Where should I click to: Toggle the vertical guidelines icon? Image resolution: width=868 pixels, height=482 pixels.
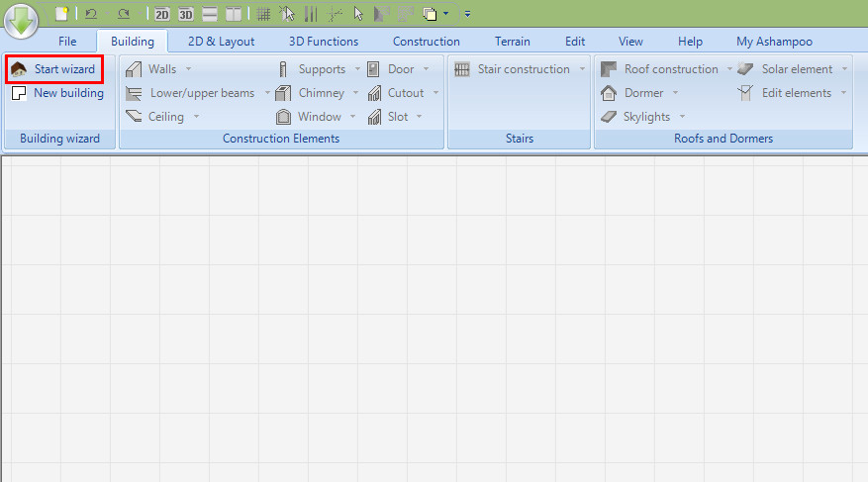click(311, 14)
